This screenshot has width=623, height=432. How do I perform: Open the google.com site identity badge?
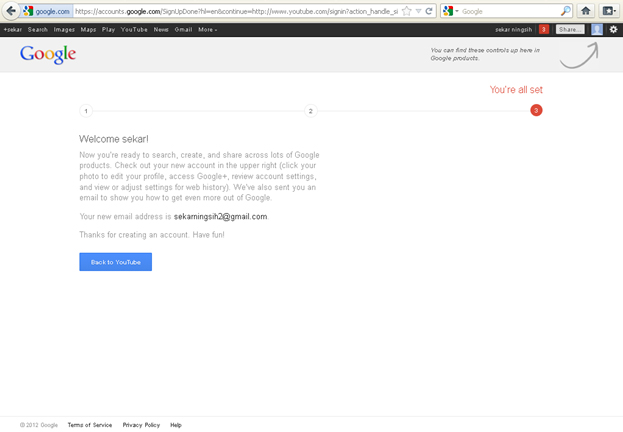47,12
